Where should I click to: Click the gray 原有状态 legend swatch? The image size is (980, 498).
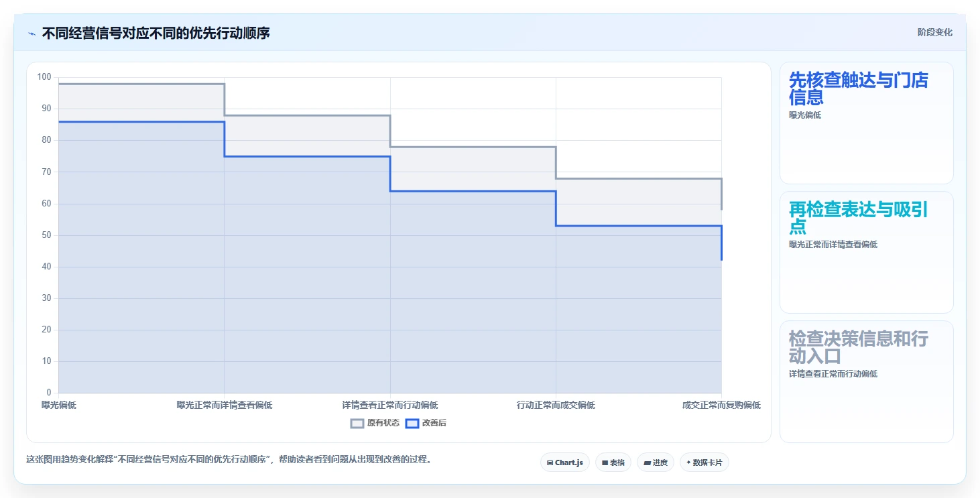pos(357,423)
